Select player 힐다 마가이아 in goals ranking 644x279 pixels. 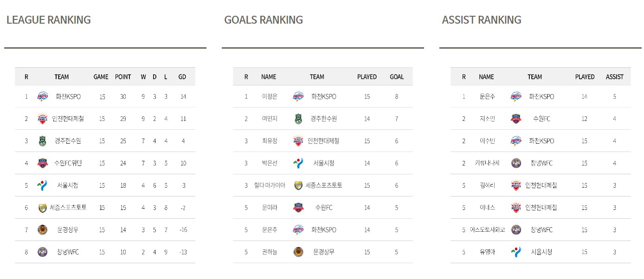pos(270,185)
